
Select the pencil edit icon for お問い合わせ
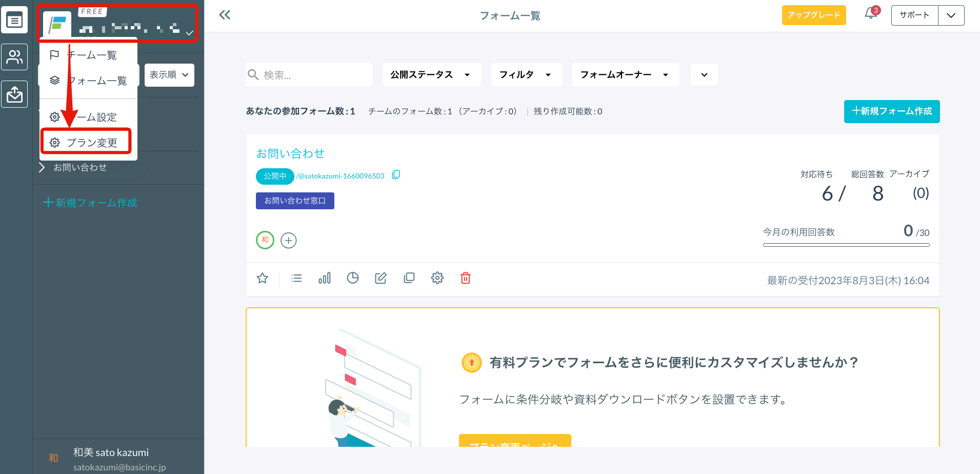click(x=381, y=278)
